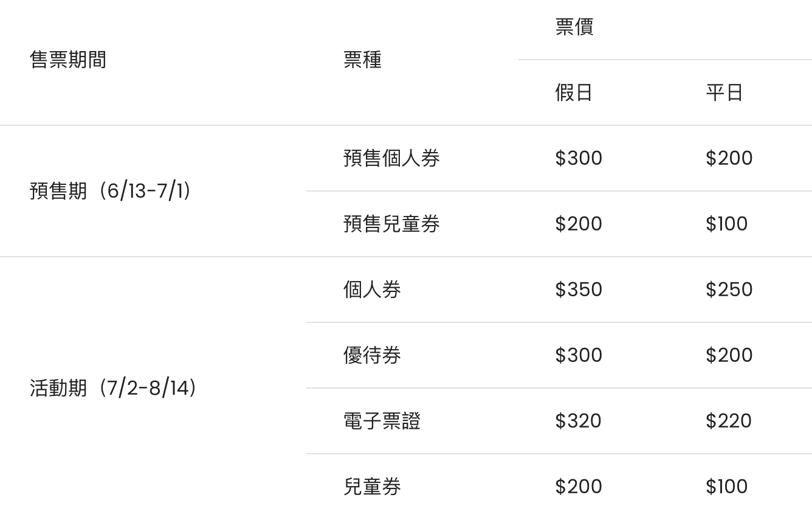
Task: Click the 個人券 ticket type cell
Action: click(x=372, y=290)
